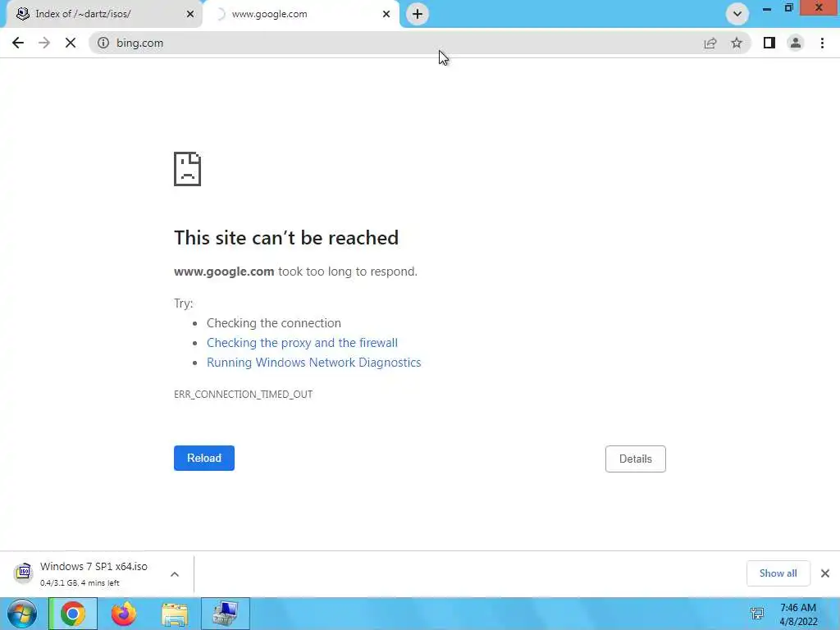Select the www.google.com tab
The height and width of the screenshot is (630, 840).
[301, 15]
